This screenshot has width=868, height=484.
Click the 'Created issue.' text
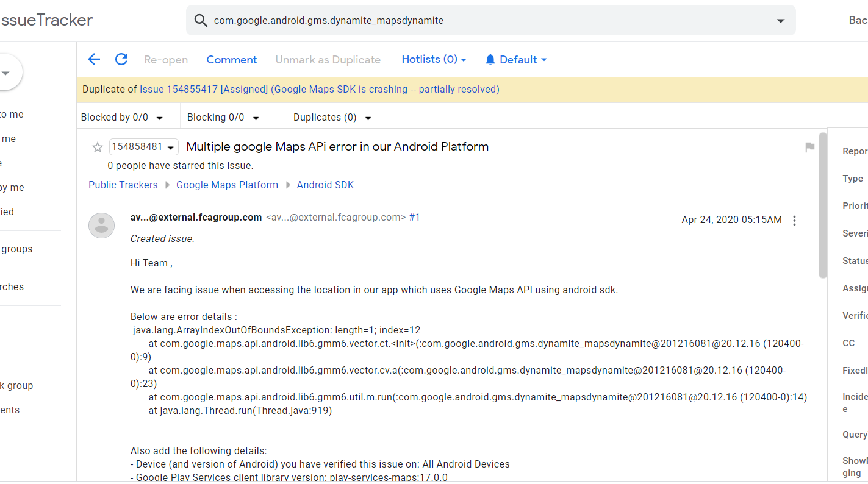(x=162, y=239)
